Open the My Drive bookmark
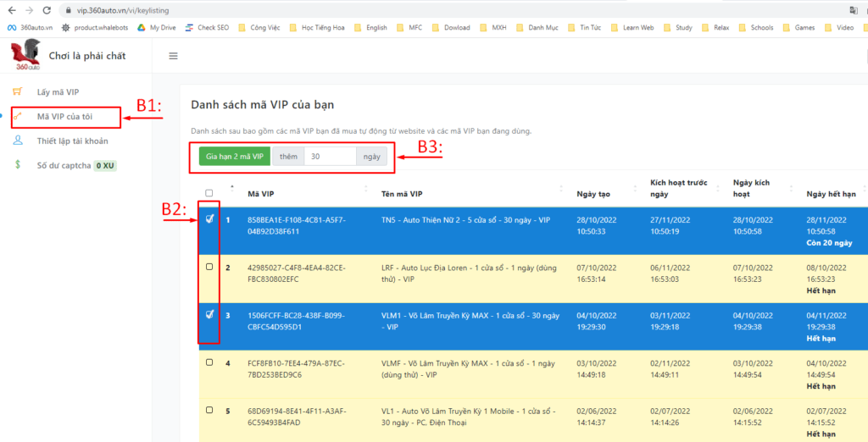868x442 pixels. [157, 27]
